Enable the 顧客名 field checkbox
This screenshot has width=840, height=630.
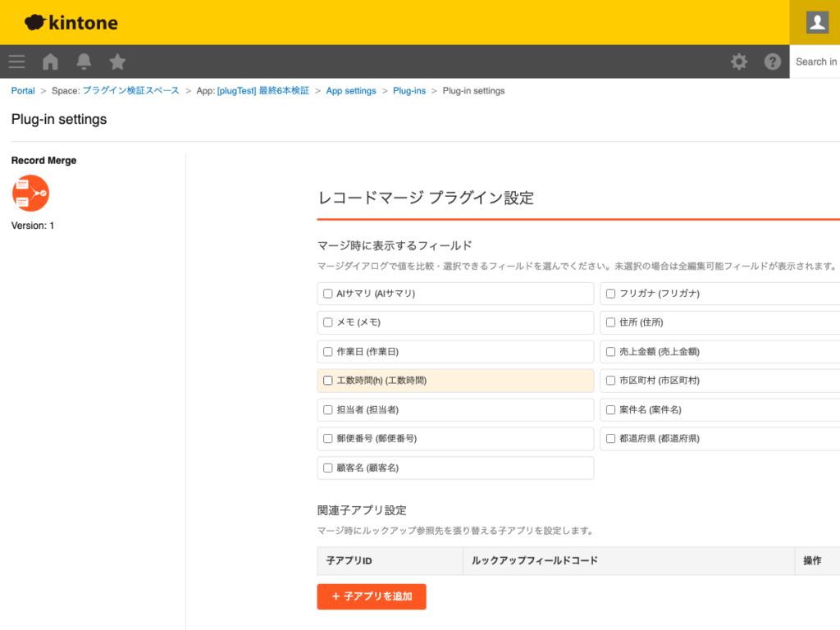328,468
